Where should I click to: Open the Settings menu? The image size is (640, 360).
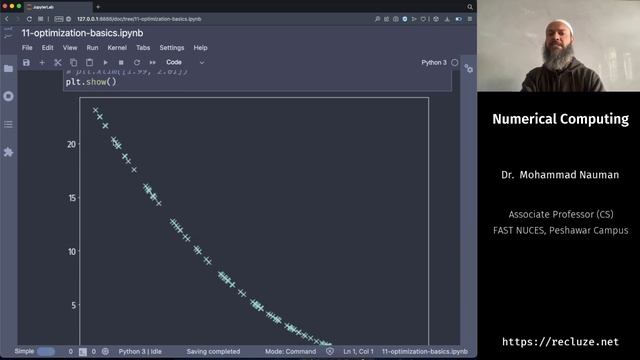coord(172,48)
